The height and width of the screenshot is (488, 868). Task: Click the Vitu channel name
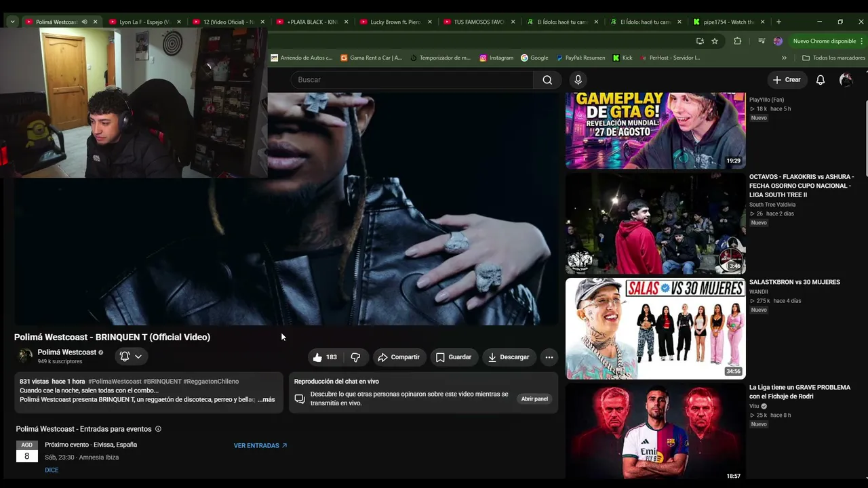click(754, 406)
